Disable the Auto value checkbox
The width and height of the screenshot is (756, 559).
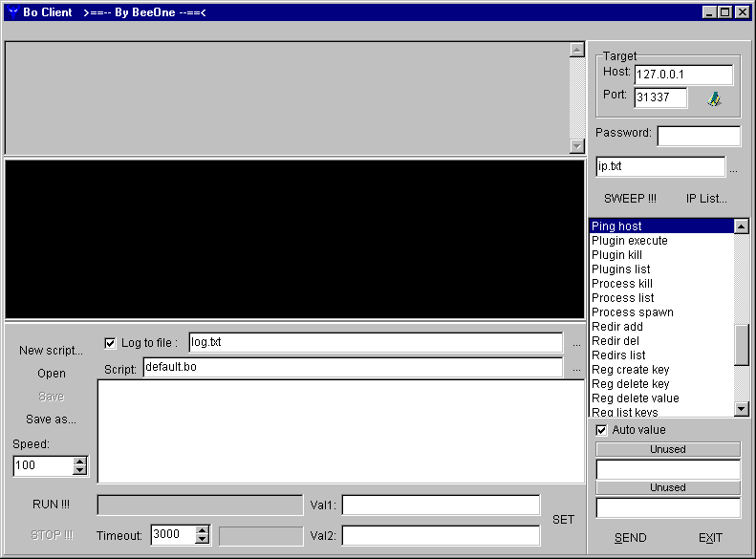coord(601,430)
